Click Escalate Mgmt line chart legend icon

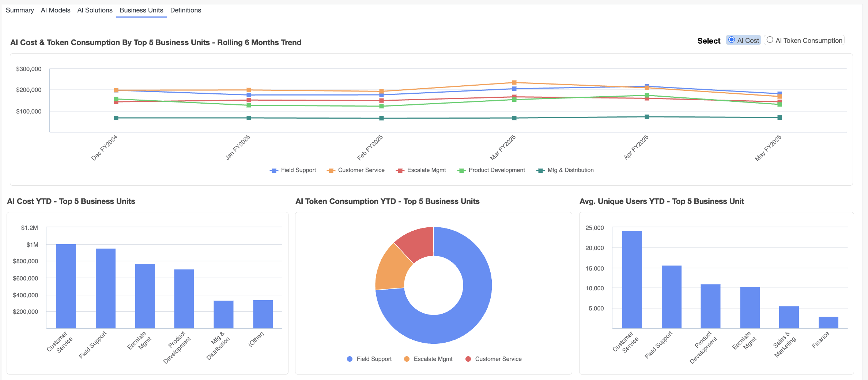[400, 171]
